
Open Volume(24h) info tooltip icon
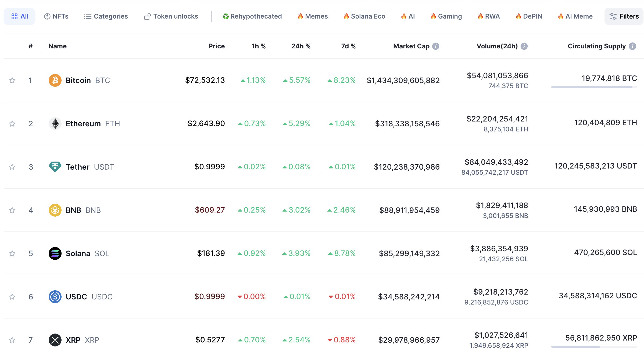point(524,46)
